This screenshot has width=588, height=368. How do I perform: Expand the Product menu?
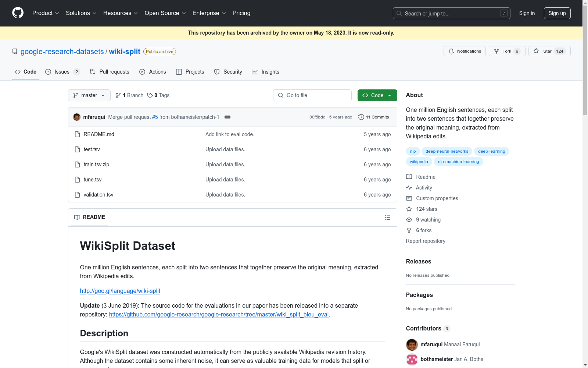point(46,13)
